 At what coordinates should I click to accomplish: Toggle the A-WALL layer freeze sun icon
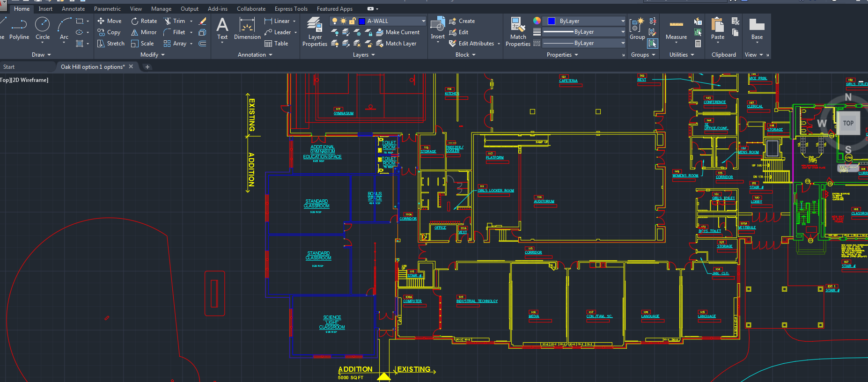343,21
